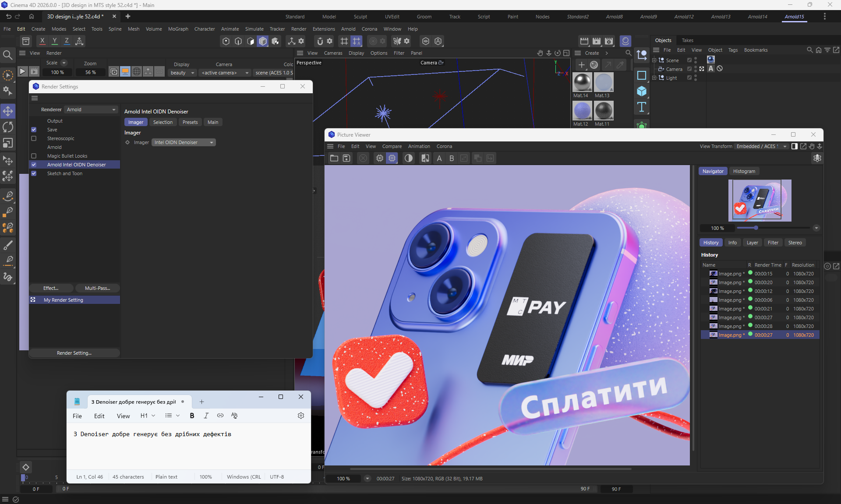841x504 pixels.
Task: Switch to the Histogram tab
Action: coord(744,171)
